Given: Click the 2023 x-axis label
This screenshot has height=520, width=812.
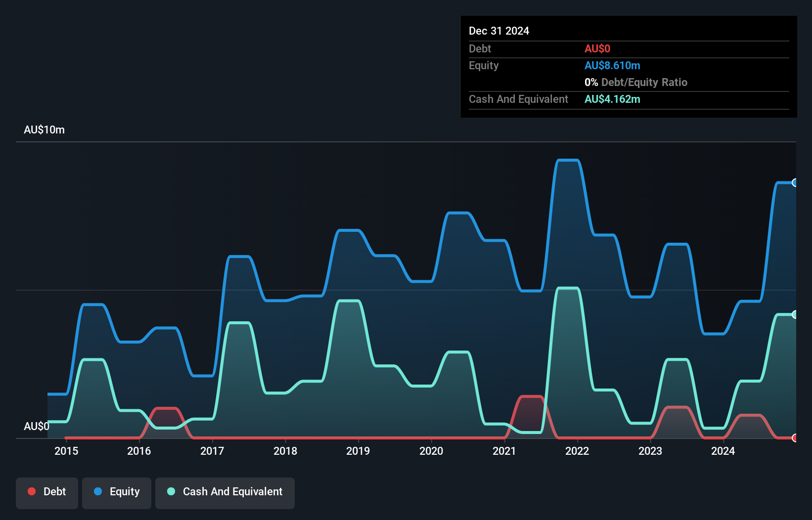Looking at the screenshot, I should tap(650, 451).
